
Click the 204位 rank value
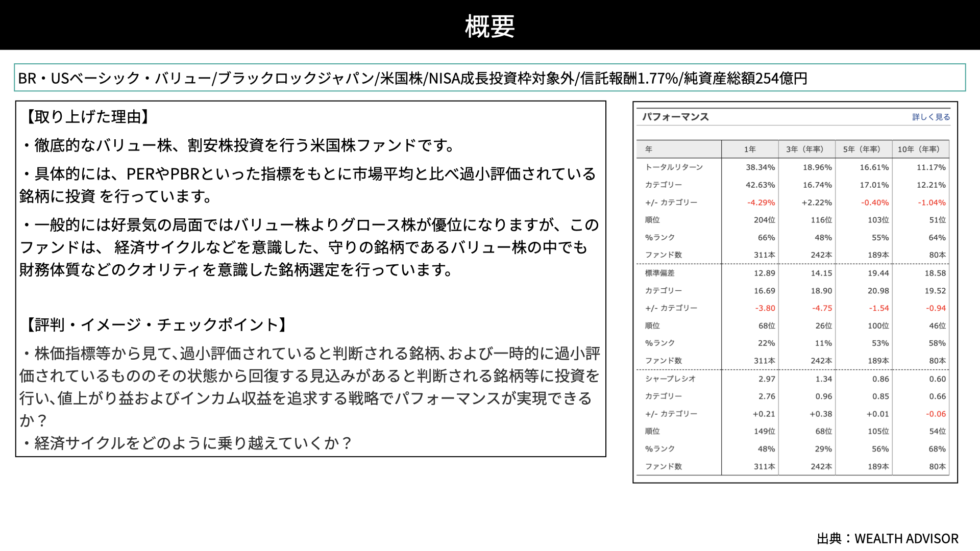click(x=765, y=220)
